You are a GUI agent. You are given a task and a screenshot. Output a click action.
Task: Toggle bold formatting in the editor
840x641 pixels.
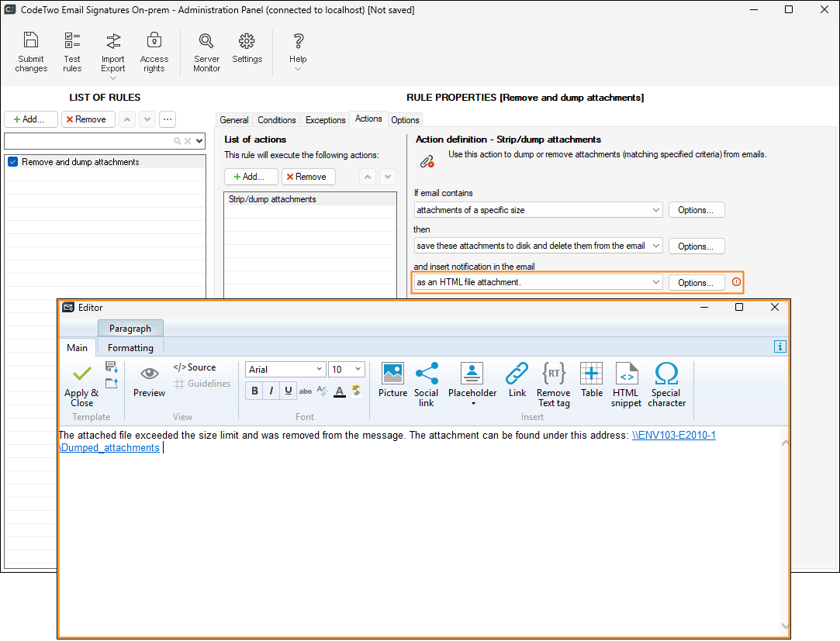click(x=254, y=391)
